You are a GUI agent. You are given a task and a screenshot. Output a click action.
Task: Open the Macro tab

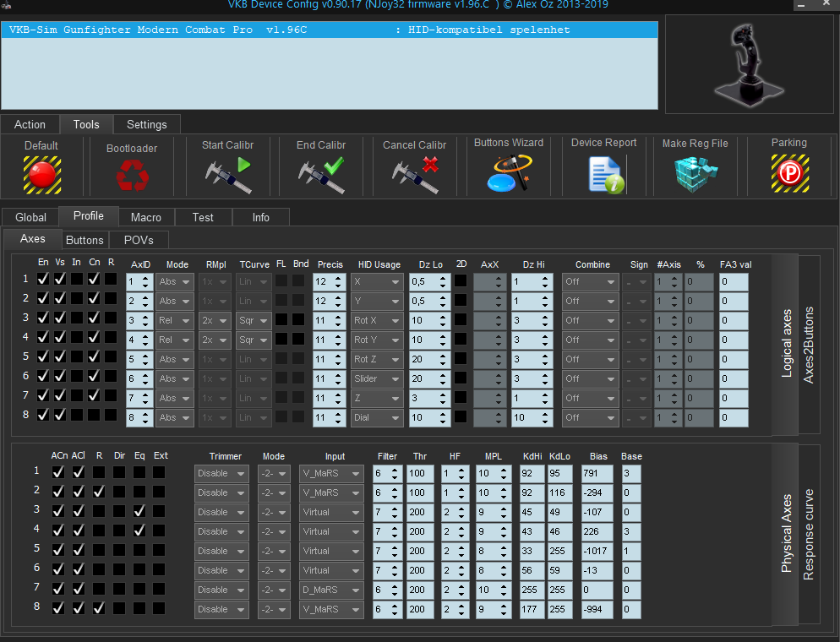(145, 217)
